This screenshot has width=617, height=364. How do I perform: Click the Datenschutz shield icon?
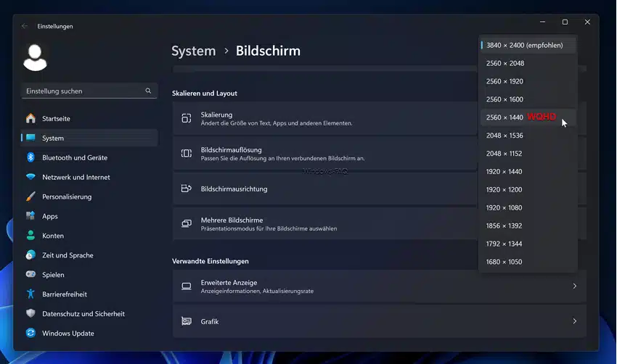(x=30, y=313)
